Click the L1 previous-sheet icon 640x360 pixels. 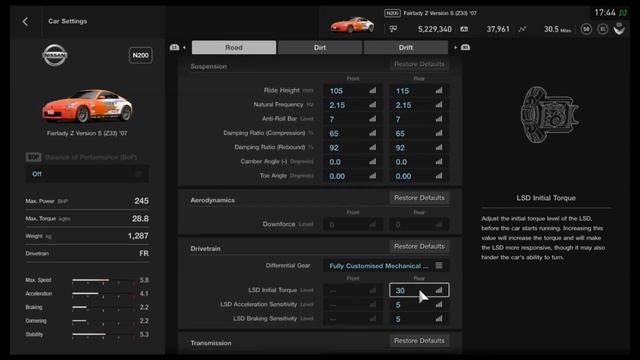coord(175,47)
